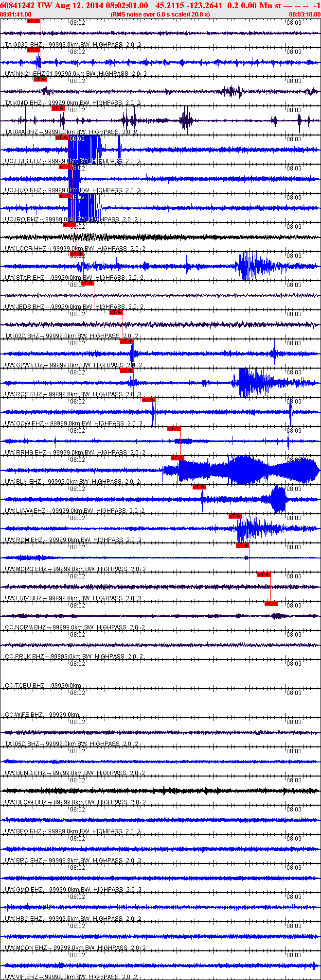Click the red pick flag on UW.BLN trace
The image size is (321, 980).
pyautogui.click(x=177, y=458)
